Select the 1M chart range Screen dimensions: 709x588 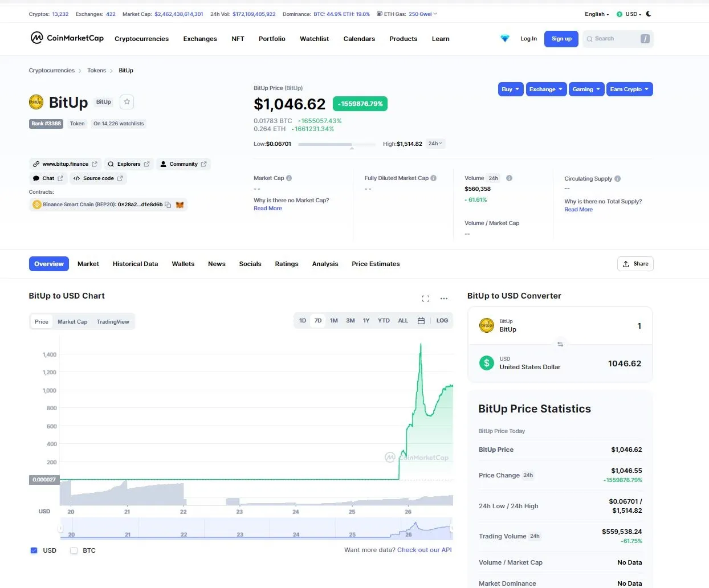(x=334, y=321)
